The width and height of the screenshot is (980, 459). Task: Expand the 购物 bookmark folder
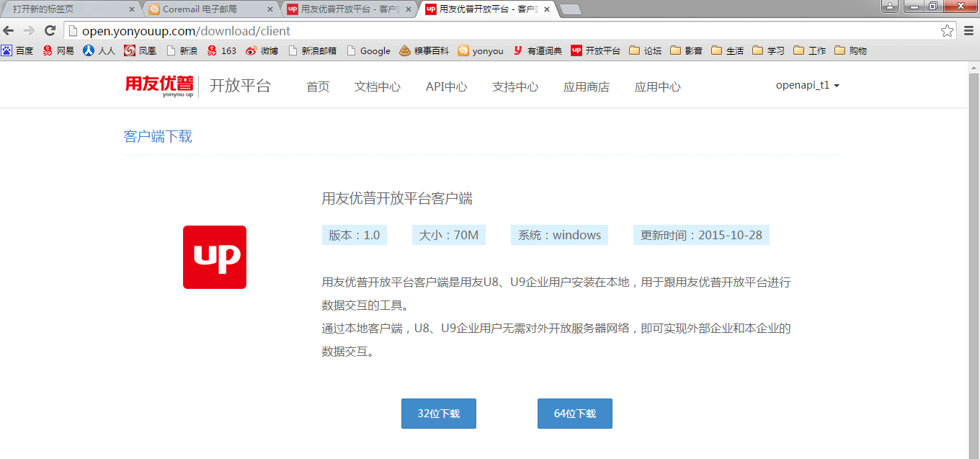coord(850,50)
